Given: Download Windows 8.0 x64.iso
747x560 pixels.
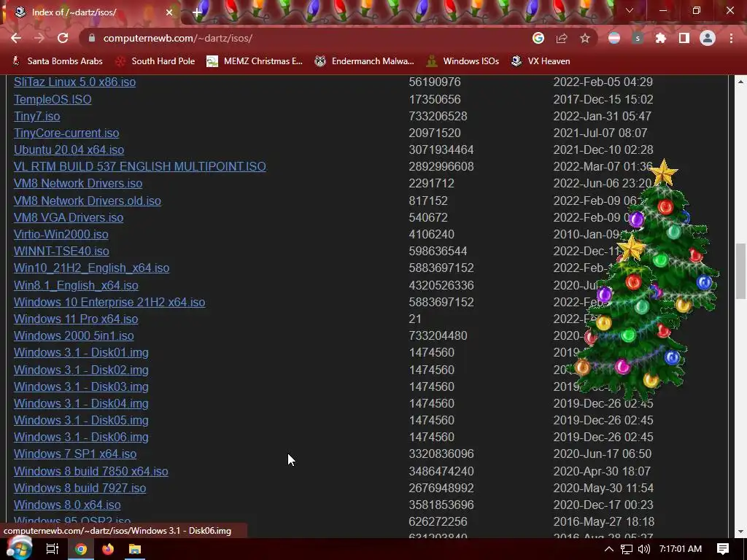Looking at the screenshot, I should 67,505.
